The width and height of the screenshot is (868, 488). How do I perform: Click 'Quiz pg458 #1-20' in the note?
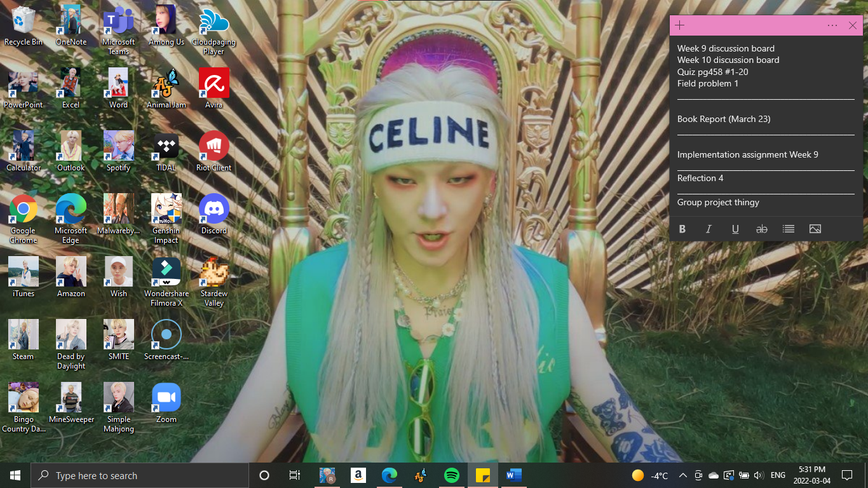click(712, 72)
